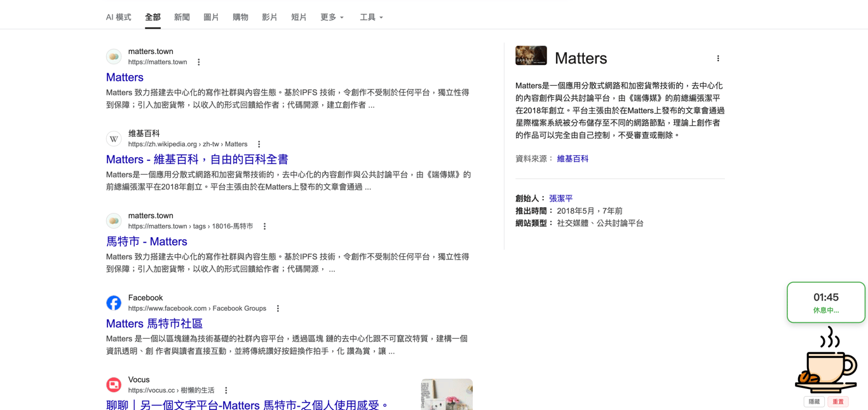Expand the 更多 dropdown menu
Image resolution: width=868 pixels, height=410 pixels.
click(x=332, y=17)
